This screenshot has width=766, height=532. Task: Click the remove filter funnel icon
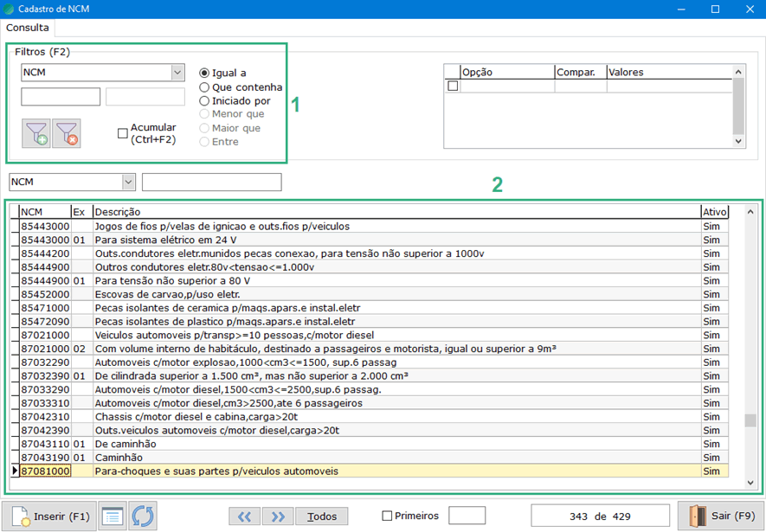pyautogui.click(x=67, y=133)
